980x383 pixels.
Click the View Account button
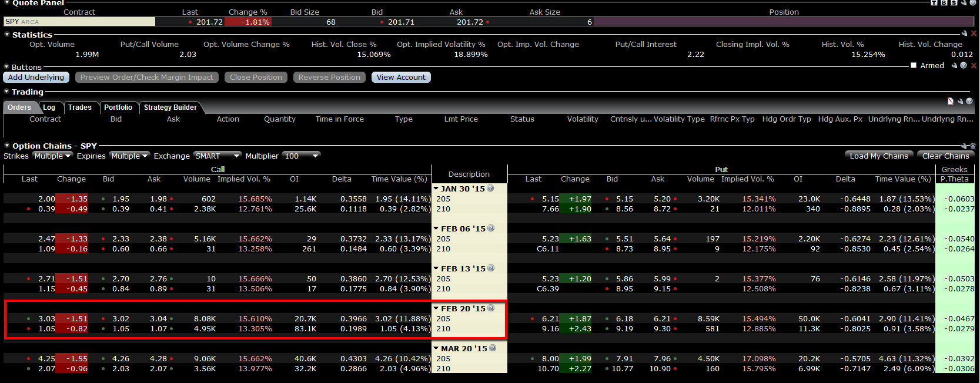click(401, 78)
